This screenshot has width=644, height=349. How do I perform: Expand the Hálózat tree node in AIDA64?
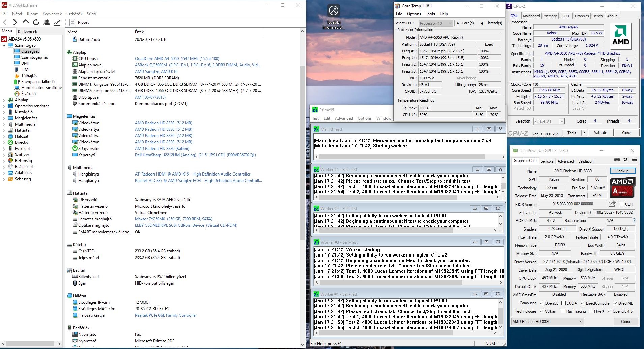[x=4, y=136]
